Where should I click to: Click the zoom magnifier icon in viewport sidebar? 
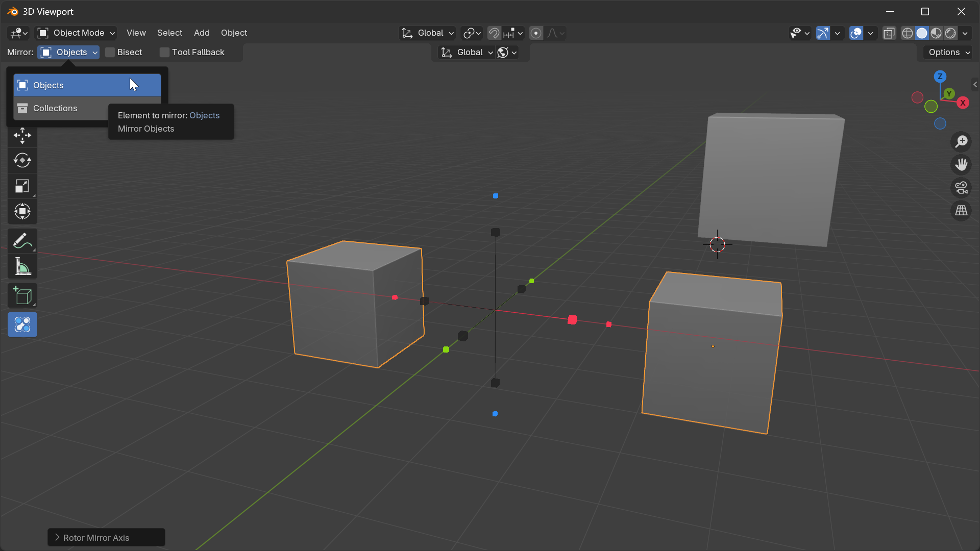(x=962, y=141)
